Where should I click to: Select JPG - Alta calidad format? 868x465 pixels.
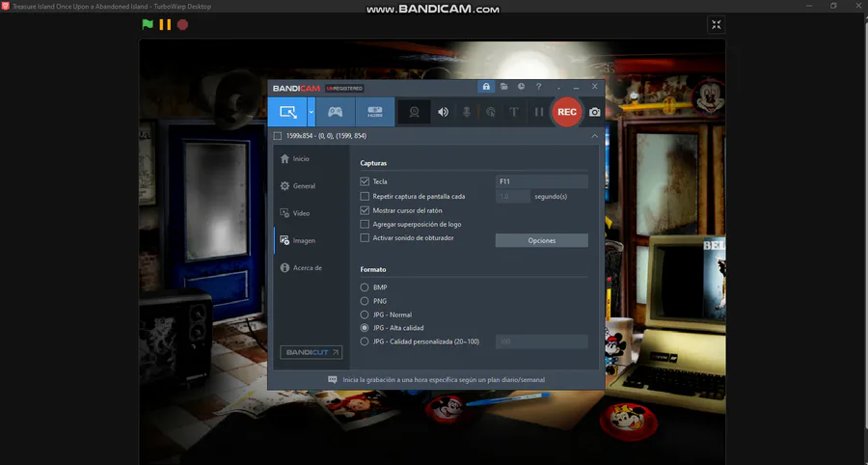pos(365,328)
